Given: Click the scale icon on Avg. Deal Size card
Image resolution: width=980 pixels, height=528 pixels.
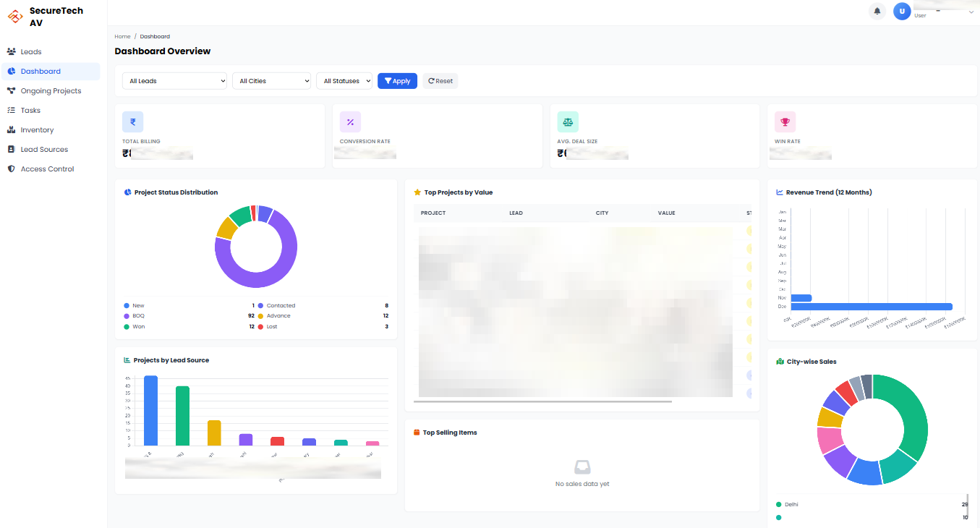Looking at the screenshot, I should (568, 122).
